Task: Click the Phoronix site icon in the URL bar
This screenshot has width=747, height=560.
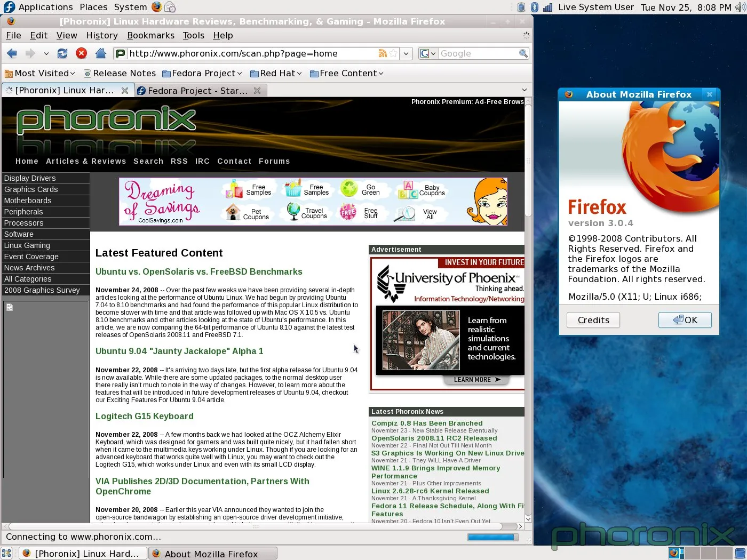Action: click(121, 53)
